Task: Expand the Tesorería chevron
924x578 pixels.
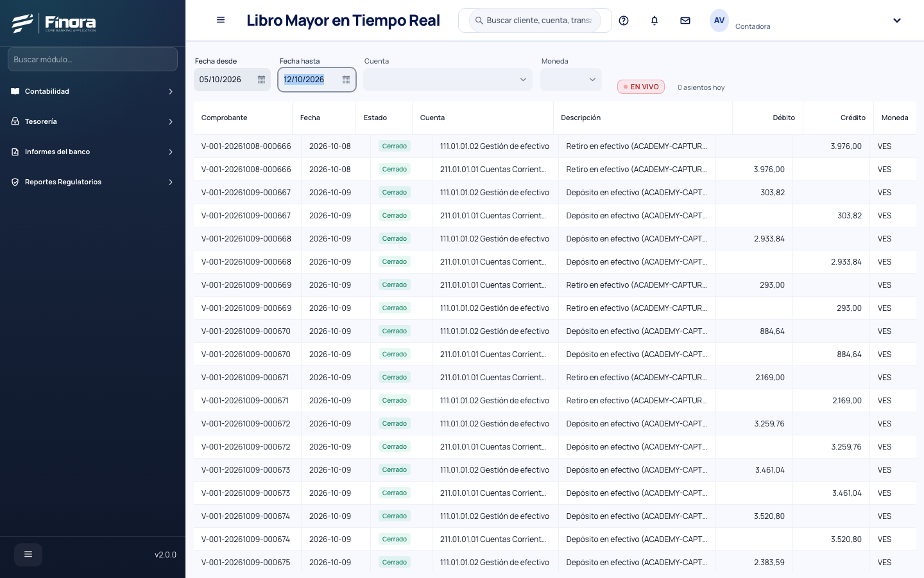Action: (171, 122)
